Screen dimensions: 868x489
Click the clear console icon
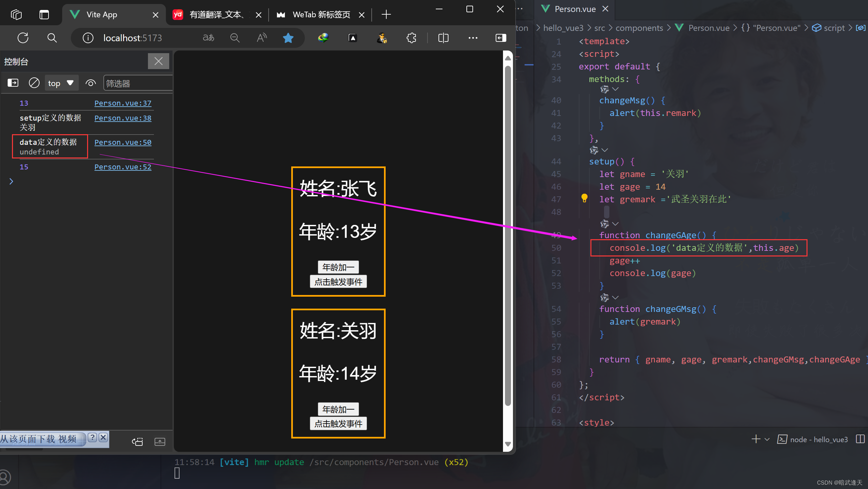pos(34,83)
